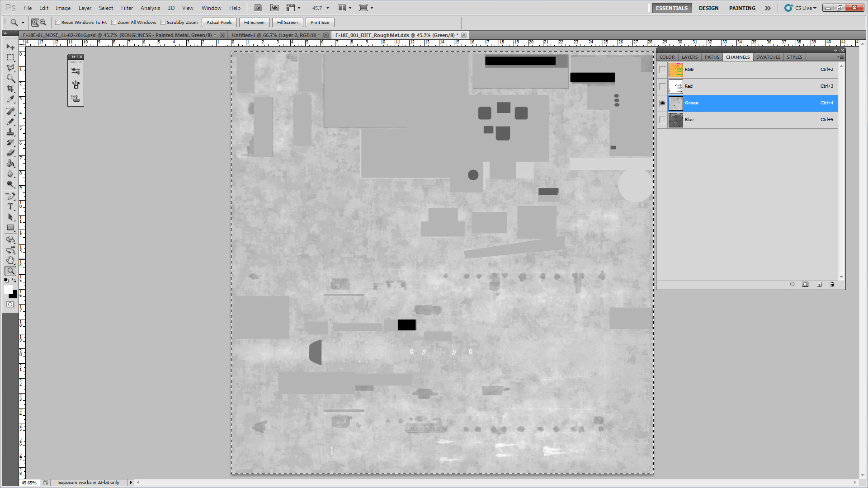This screenshot has height=488, width=868.
Task: Select the Paint Bucket tool
Action: tap(10, 163)
